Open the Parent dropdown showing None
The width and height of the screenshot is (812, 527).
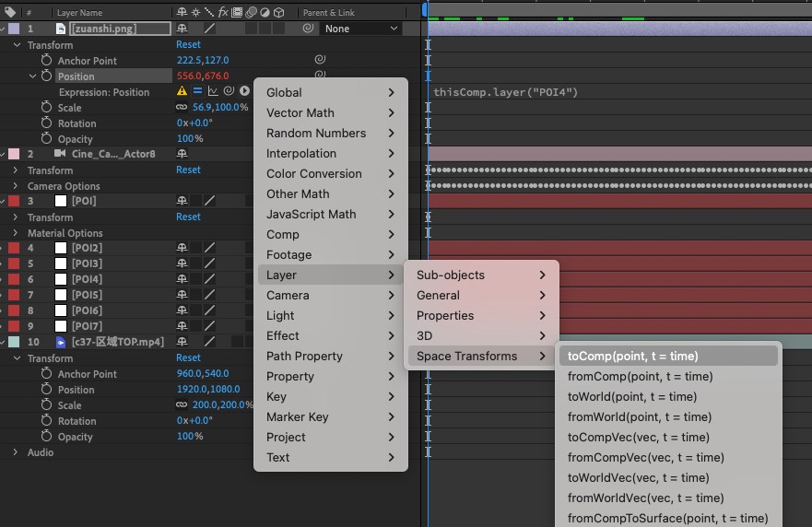pyautogui.click(x=361, y=29)
